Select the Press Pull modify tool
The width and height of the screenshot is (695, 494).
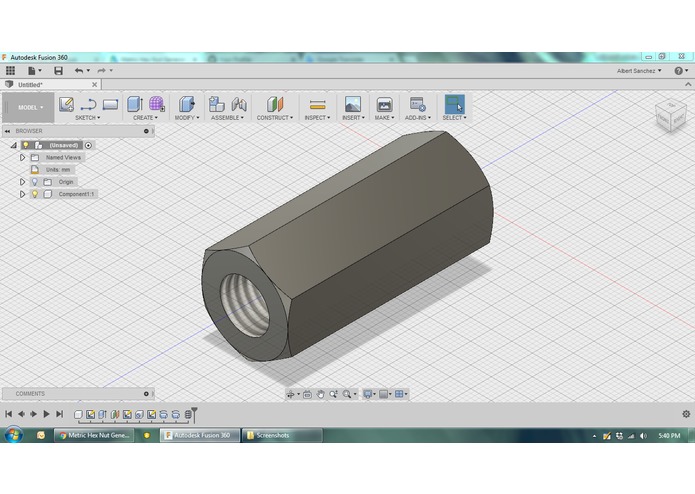(x=187, y=104)
